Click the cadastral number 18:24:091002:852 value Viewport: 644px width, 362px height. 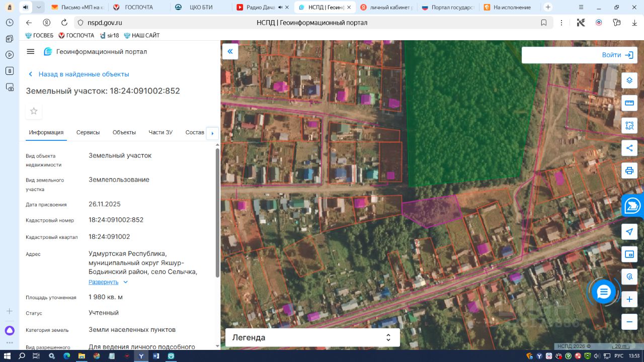pos(116,220)
